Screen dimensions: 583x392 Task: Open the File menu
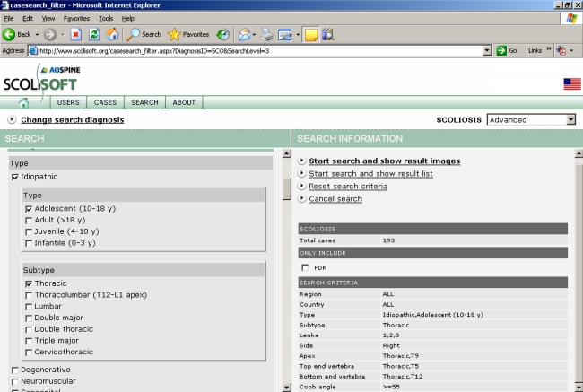coord(9,18)
